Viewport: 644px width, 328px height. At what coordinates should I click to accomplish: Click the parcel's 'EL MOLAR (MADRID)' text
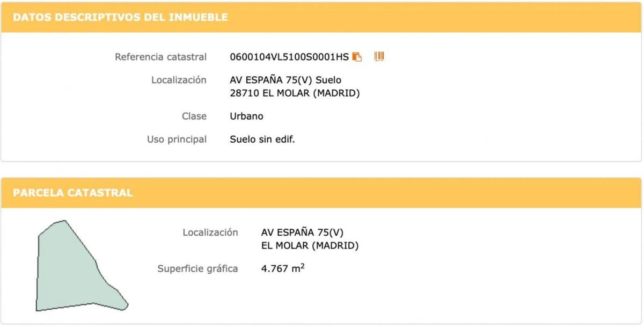pos(310,246)
